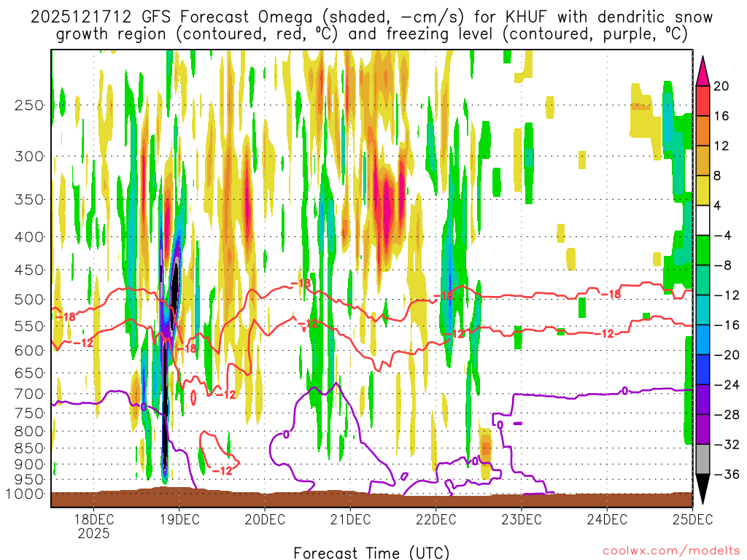Click the orange patch near 850 mb on 22DEC
The height and width of the screenshot is (560, 747).
click(485, 448)
